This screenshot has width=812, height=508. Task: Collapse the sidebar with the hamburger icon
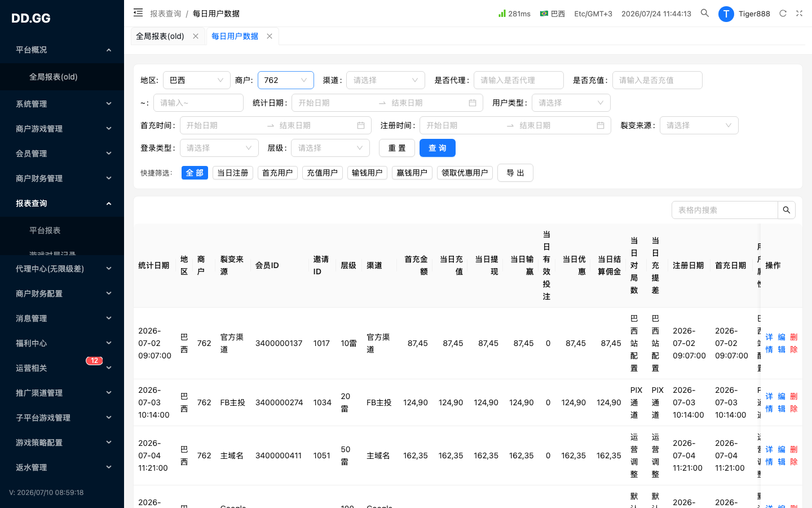coord(138,12)
